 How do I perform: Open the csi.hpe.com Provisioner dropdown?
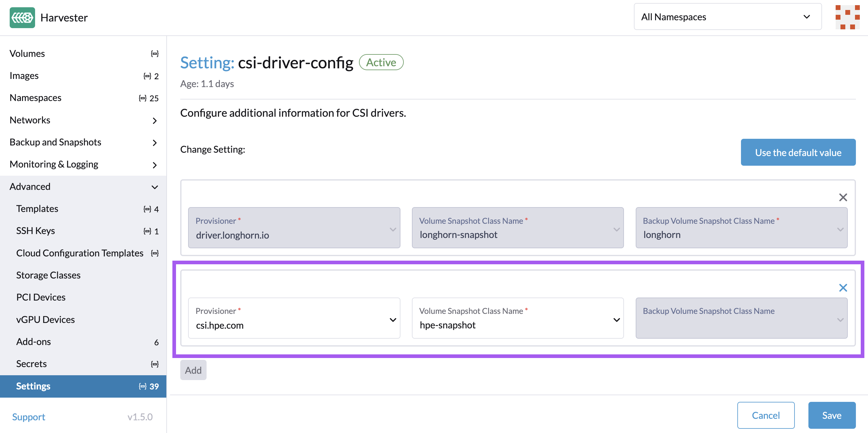pyautogui.click(x=294, y=318)
